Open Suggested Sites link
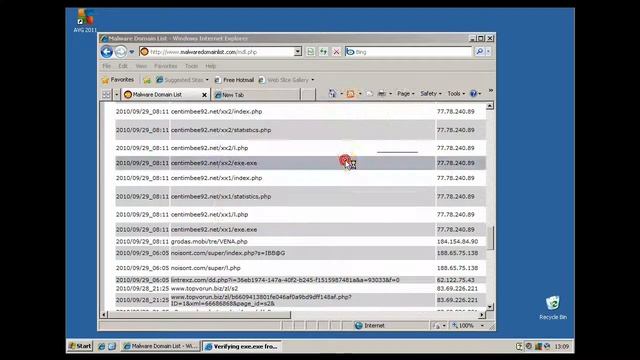The image size is (640, 360). [182, 80]
